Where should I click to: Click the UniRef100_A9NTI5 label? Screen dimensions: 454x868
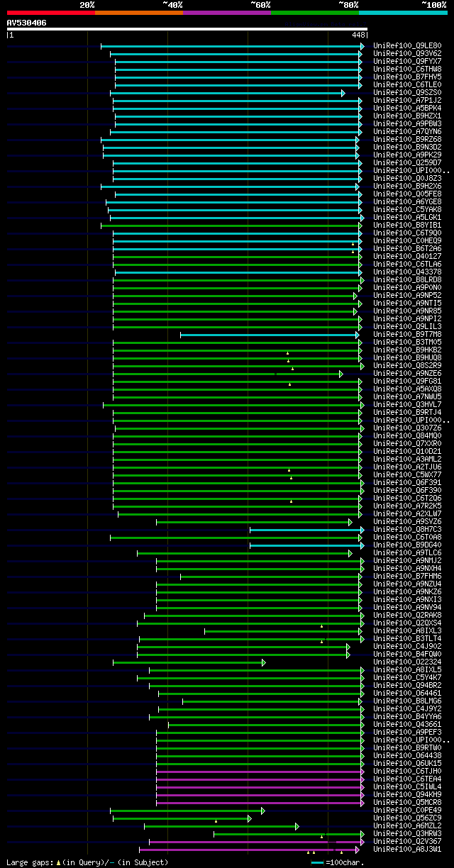point(407,304)
